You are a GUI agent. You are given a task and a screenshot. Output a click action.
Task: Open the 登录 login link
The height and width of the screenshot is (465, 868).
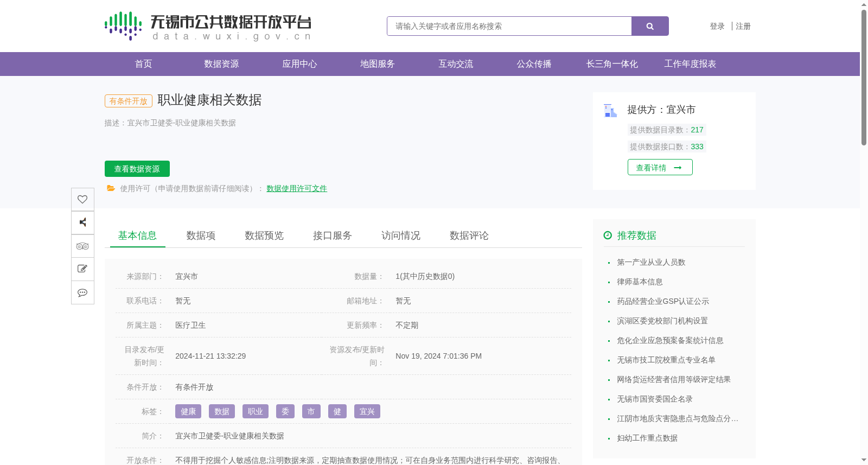[x=717, y=26]
